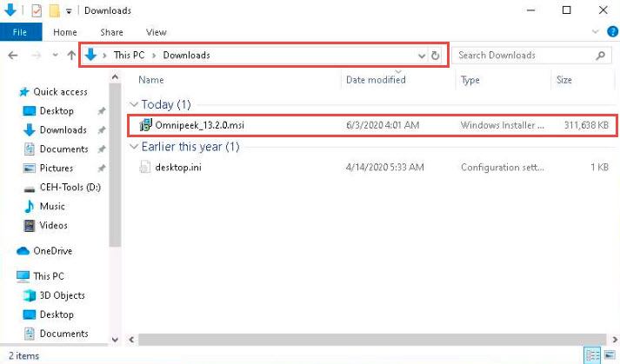Open the File menu
The height and width of the screenshot is (364, 620).
click(x=21, y=32)
